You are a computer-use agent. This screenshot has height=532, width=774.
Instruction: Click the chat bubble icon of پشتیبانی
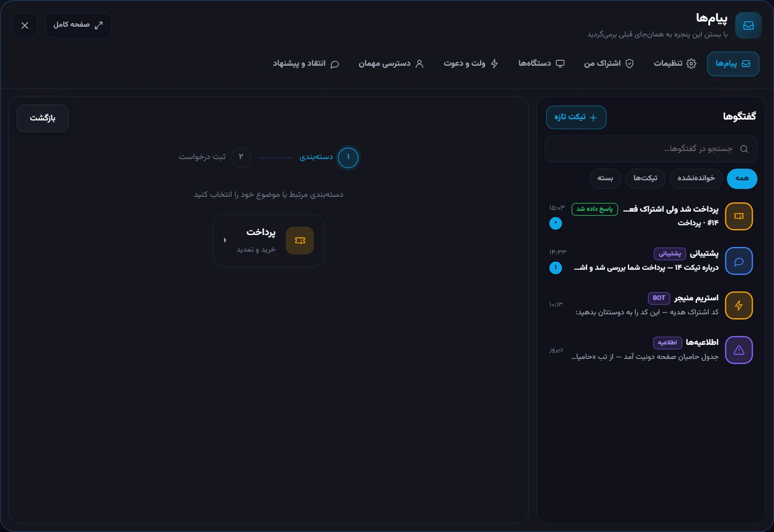739,261
